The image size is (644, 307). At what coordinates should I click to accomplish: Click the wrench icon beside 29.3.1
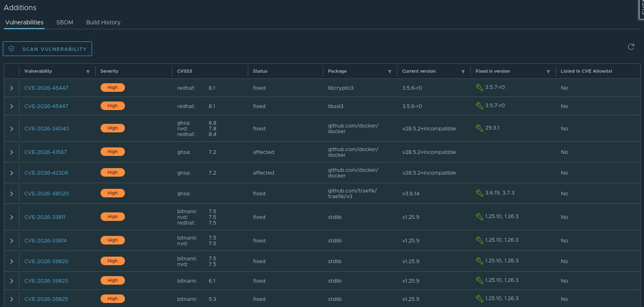point(479,128)
